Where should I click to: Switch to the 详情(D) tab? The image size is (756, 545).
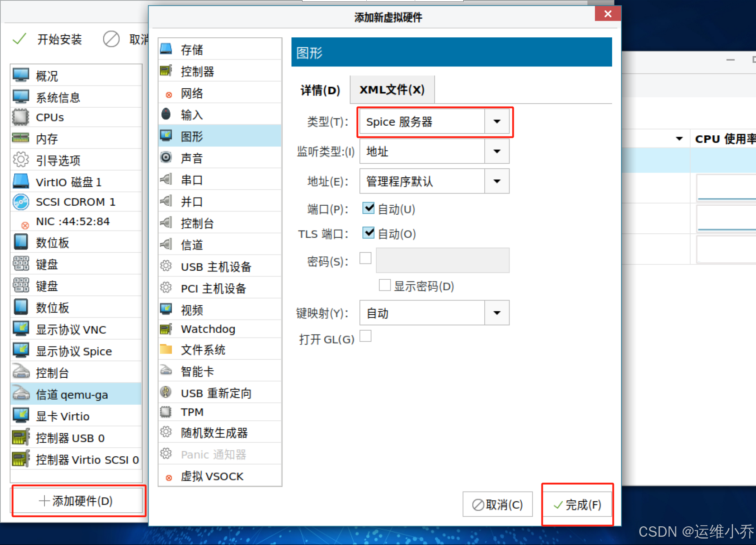point(320,90)
